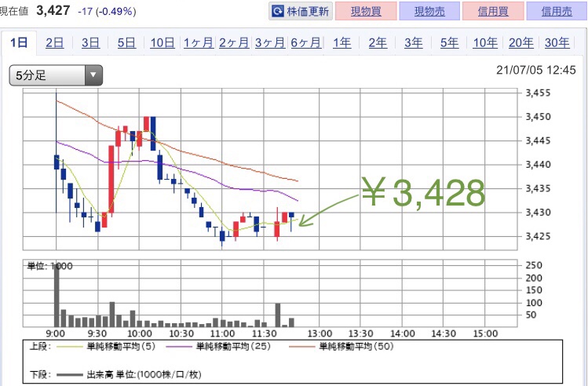This screenshot has width=588, height=386.
Task: Click the 単純移動平均(50) legend entry
Action: [x=341, y=346]
